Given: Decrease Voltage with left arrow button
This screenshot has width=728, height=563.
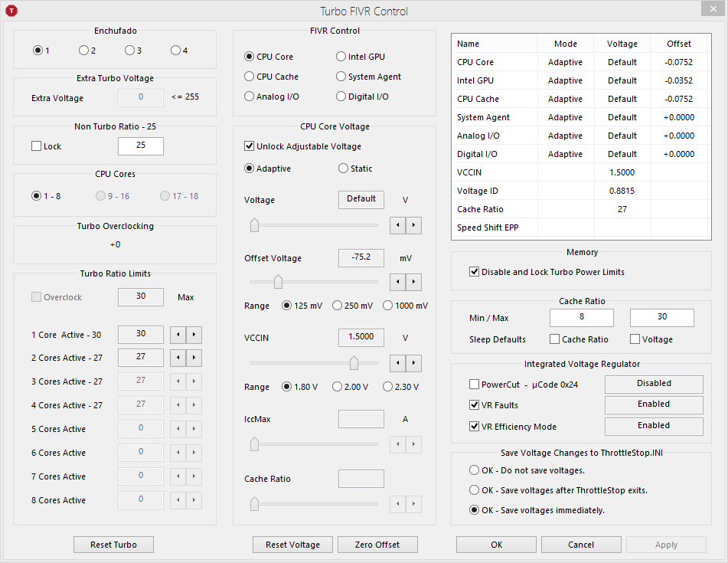Looking at the screenshot, I should point(397,225).
